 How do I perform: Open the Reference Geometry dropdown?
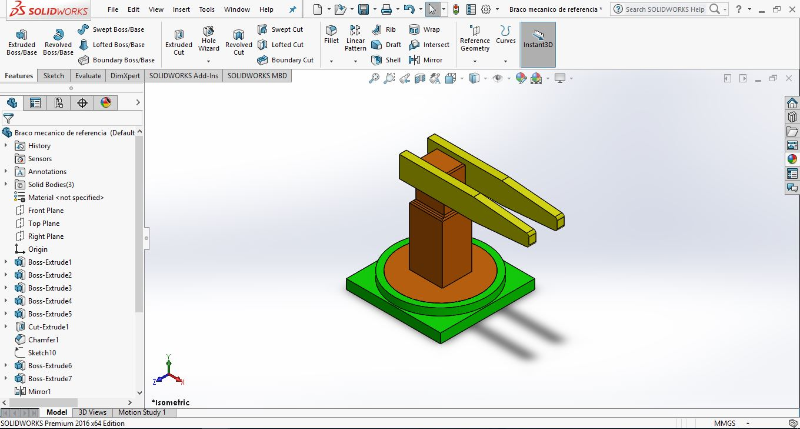click(x=474, y=61)
